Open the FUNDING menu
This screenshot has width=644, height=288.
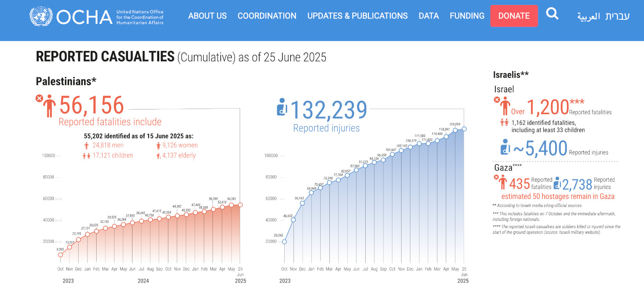click(x=467, y=16)
